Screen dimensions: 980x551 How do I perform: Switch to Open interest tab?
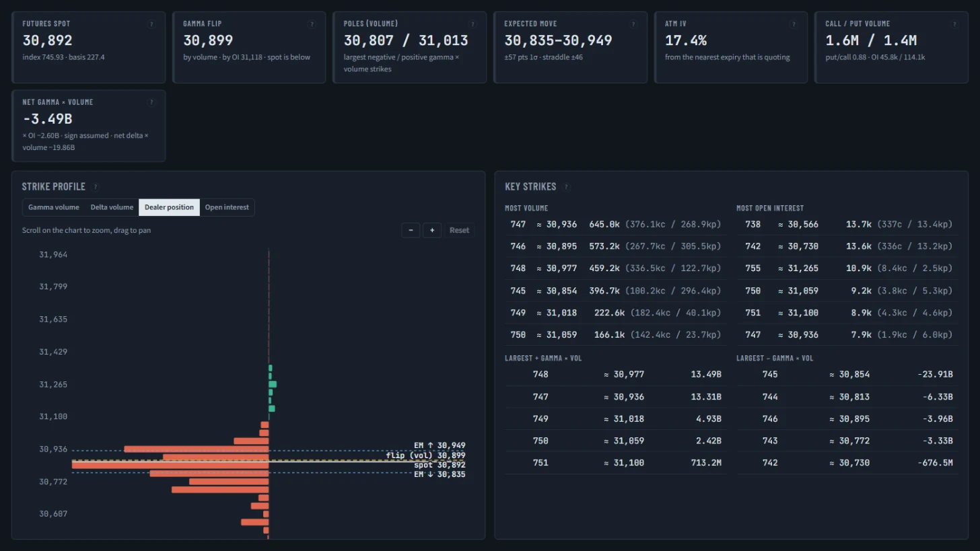(x=227, y=207)
